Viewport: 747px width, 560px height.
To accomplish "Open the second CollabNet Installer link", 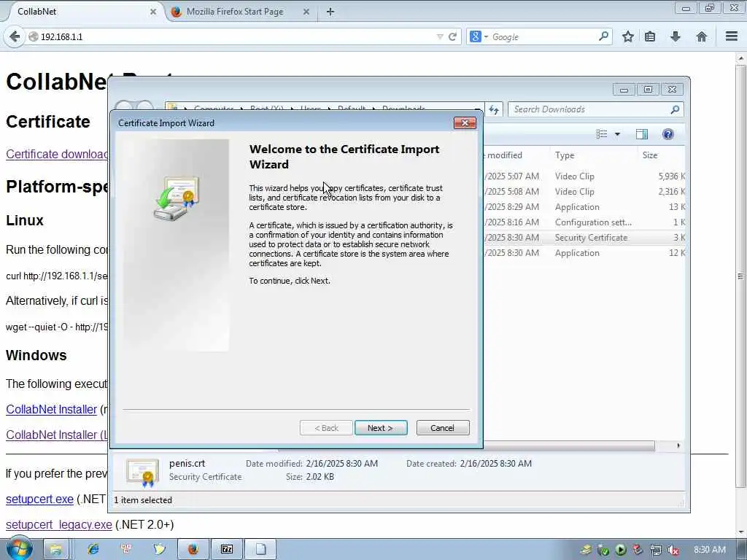I will [57, 435].
